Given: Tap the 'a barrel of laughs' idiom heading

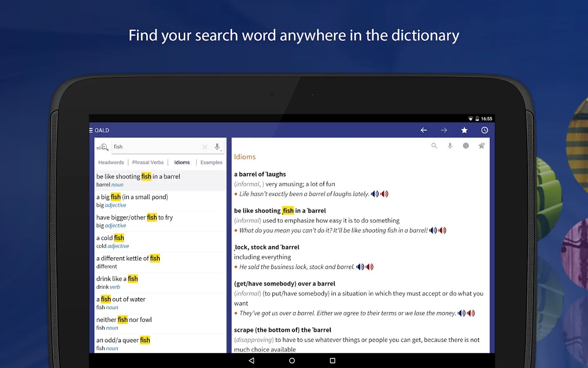Looking at the screenshot, I should click(260, 174).
